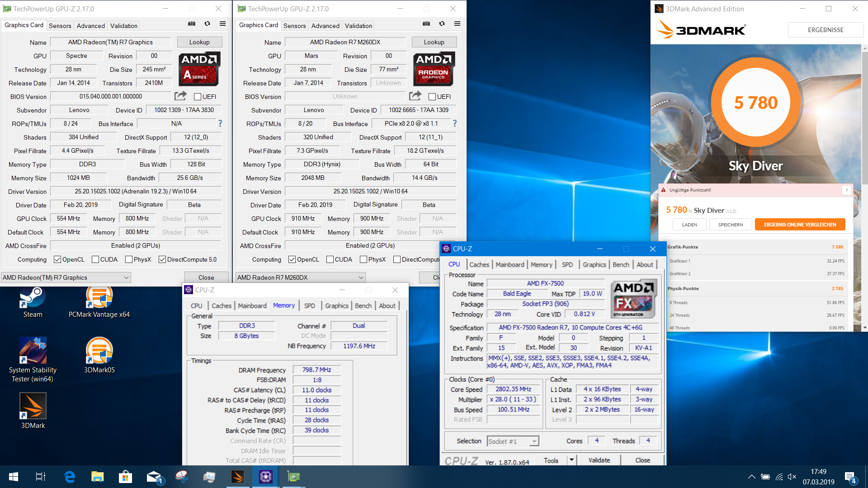The width and height of the screenshot is (868, 488).
Task: Switch to Advanced tab in right GPU-Z
Action: coord(325,26)
